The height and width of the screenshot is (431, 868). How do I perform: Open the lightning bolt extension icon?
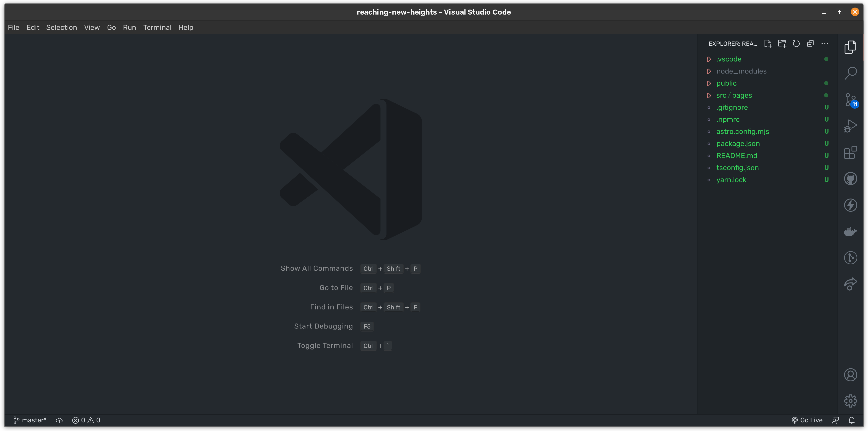(x=850, y=205)
